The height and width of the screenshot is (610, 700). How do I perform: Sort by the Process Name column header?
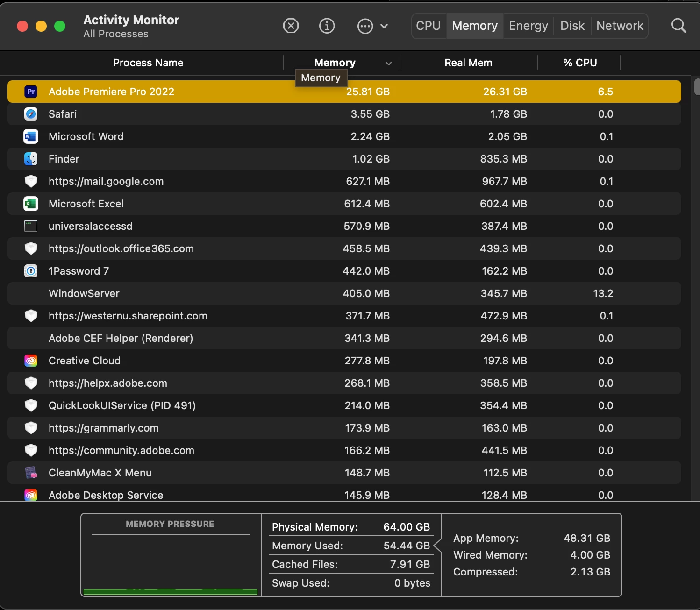(x=148, y=63)
